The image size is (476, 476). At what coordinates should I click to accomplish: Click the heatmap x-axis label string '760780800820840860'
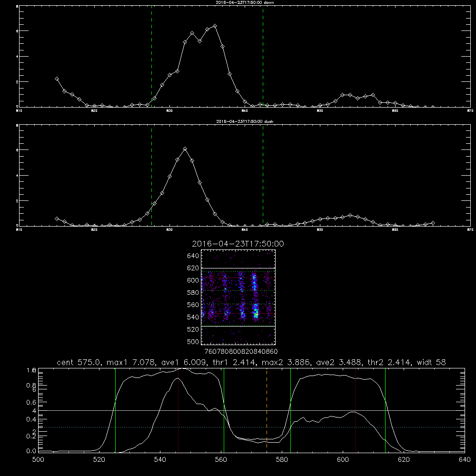241,351
